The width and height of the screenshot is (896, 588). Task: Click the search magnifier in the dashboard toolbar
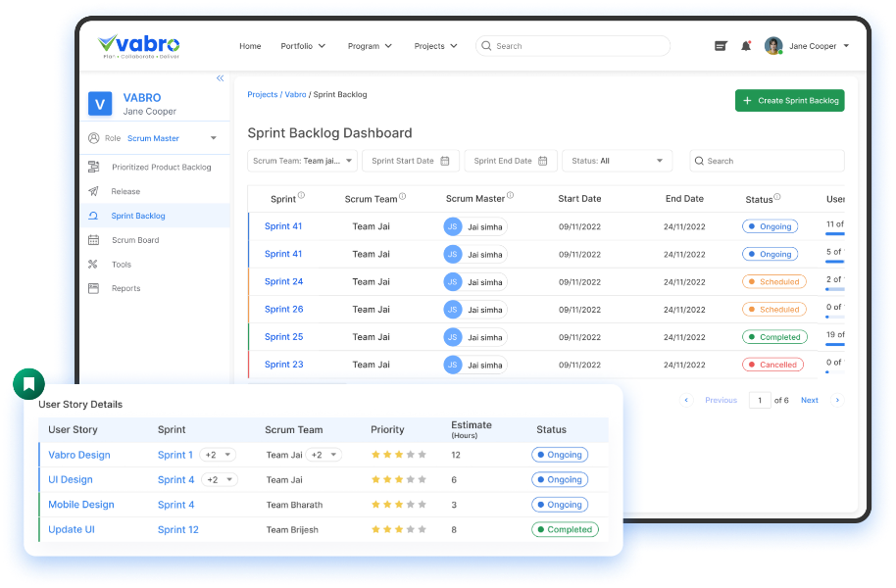(x=698, y=161)
